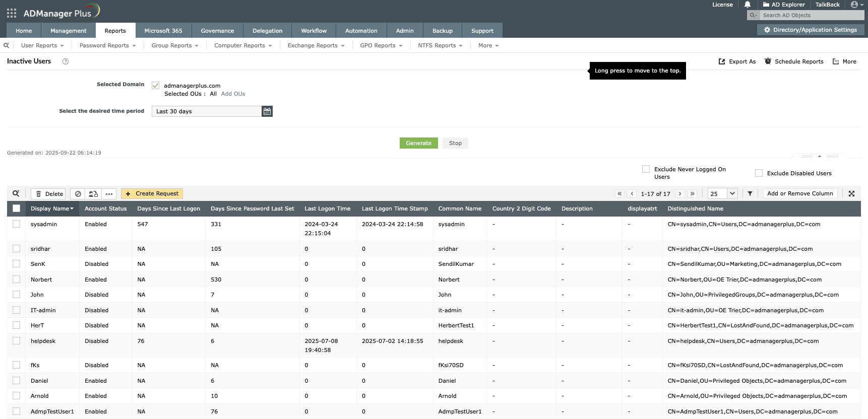Switch to the Backup tab

443,31
